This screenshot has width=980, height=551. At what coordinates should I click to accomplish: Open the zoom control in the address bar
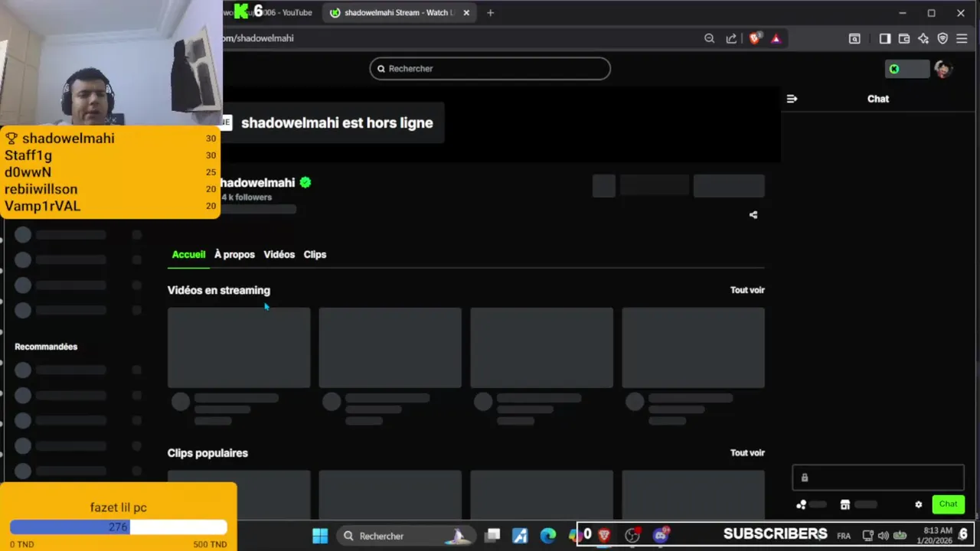pos(709,38)
